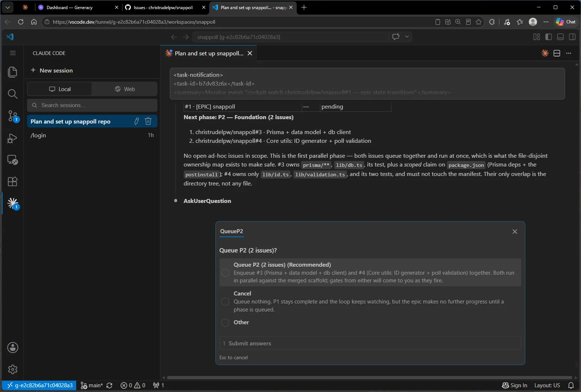Open browser Extensions puzzle icon
Image resolution: width=581 pixels, height=392 pixels.
(492, 22)
